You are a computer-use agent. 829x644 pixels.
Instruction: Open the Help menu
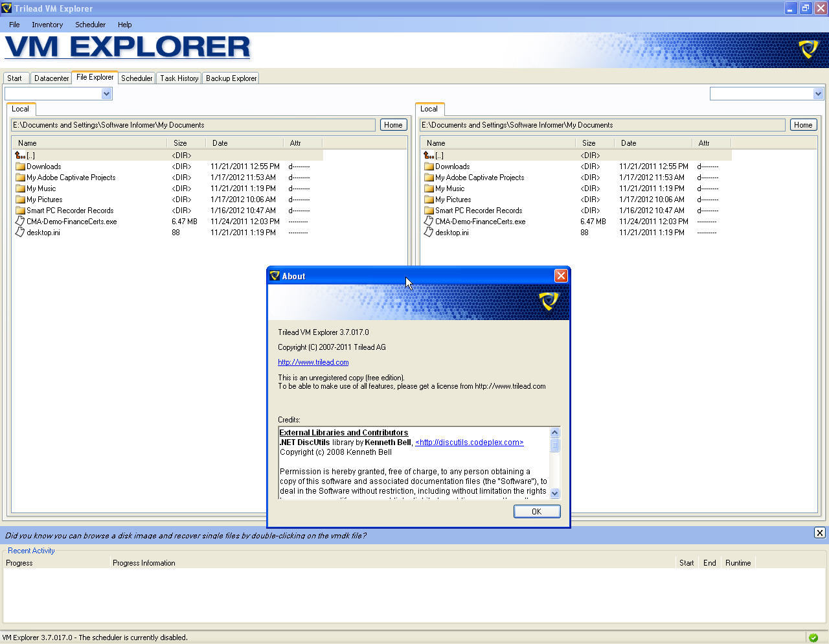pos(124,25)
